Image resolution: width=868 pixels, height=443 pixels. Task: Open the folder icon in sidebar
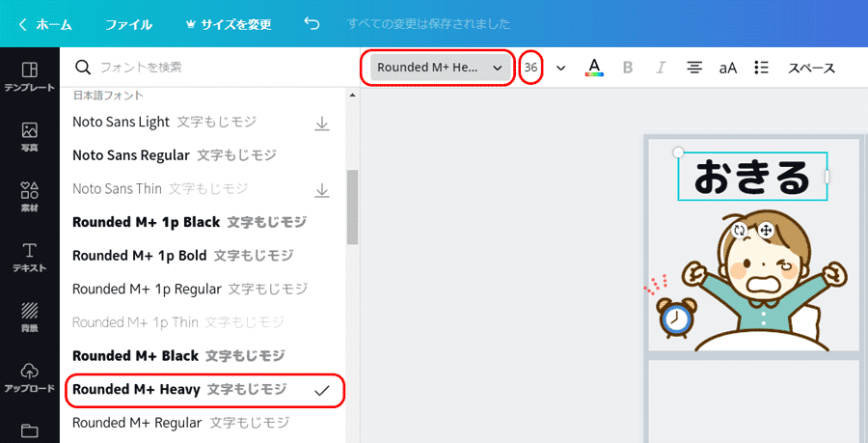point(29,430)
